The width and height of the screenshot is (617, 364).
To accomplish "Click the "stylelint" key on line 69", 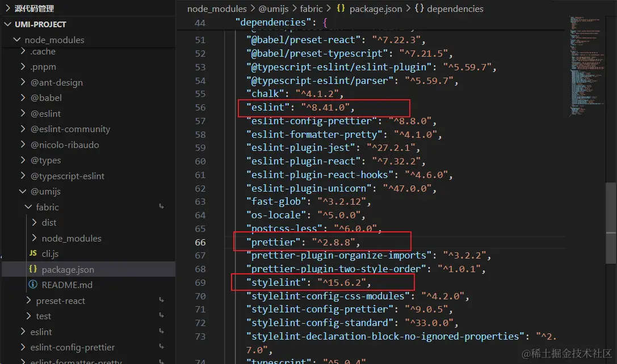I will pyautogui.click(x=276, y=282).
